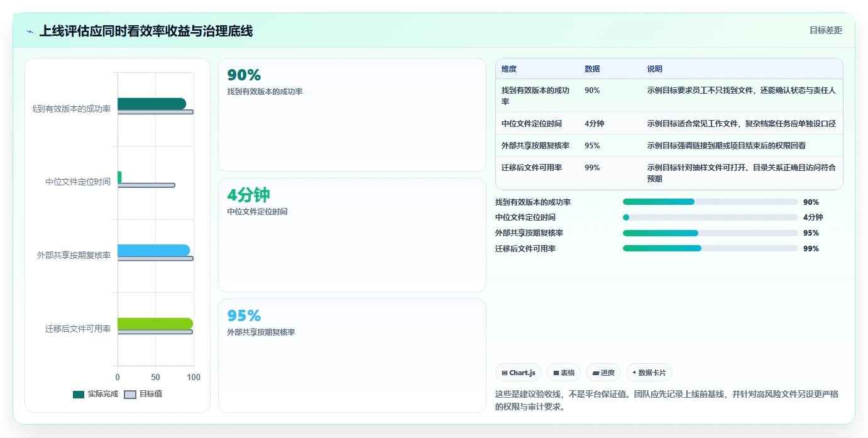
Task: Toggle 实际完成 legend entry in chart
Action: coord(96,394)
